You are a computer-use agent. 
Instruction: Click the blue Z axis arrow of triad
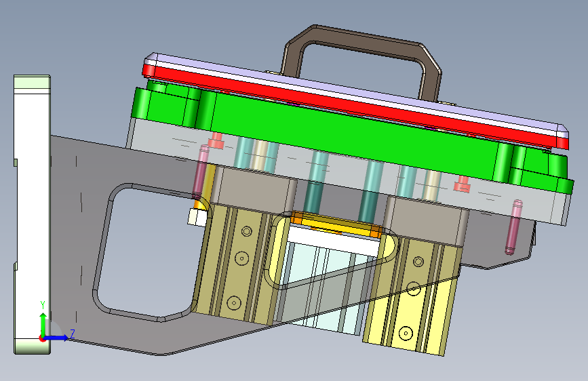coord(56,338)
